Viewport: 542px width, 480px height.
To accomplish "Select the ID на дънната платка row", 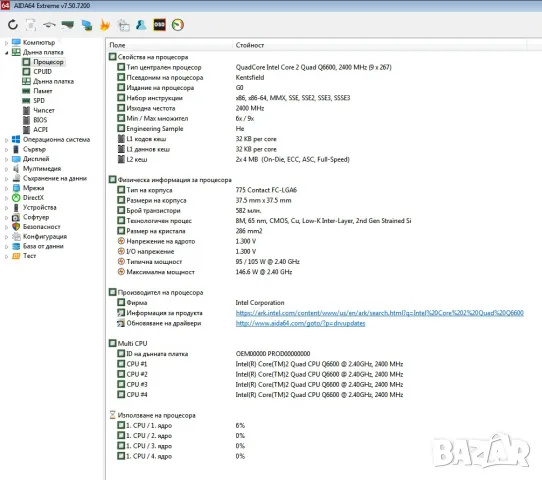I will coord(214,354).
